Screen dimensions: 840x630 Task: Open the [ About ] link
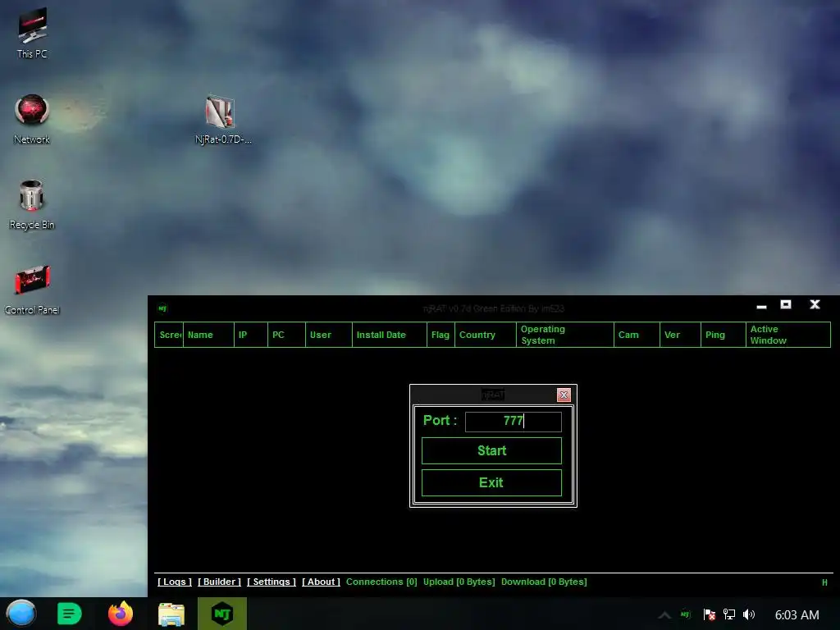pos(321,582)
